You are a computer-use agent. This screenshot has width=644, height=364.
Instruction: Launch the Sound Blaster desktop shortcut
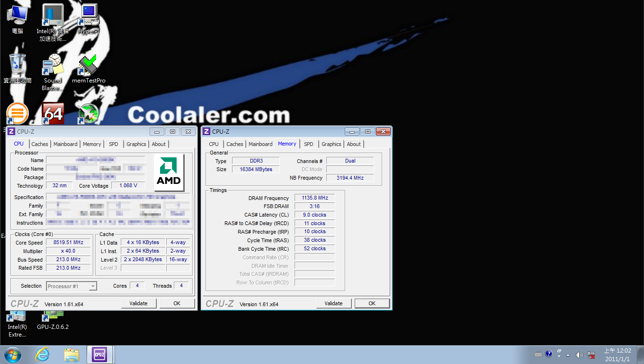(53, 72)
